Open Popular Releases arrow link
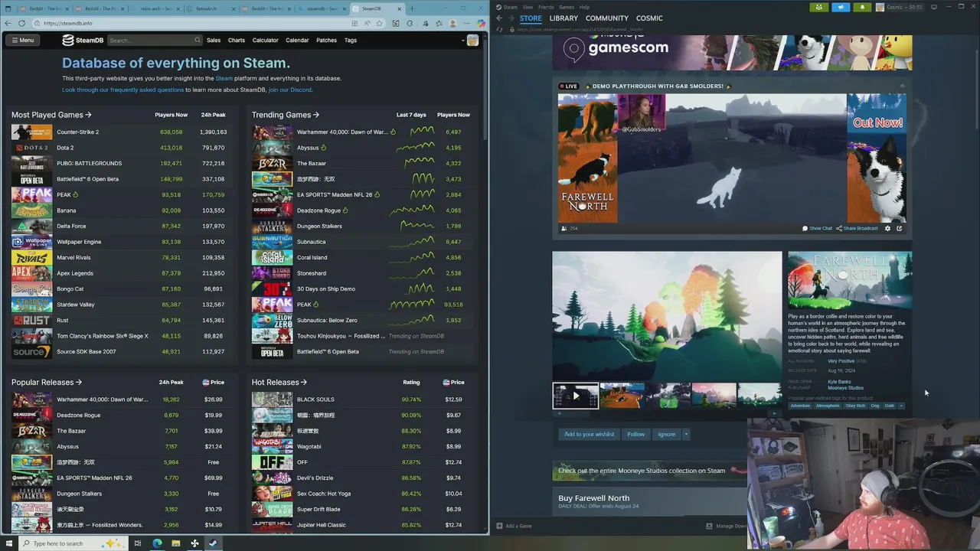This screenshot has height=551, width=980. [47, 382]
